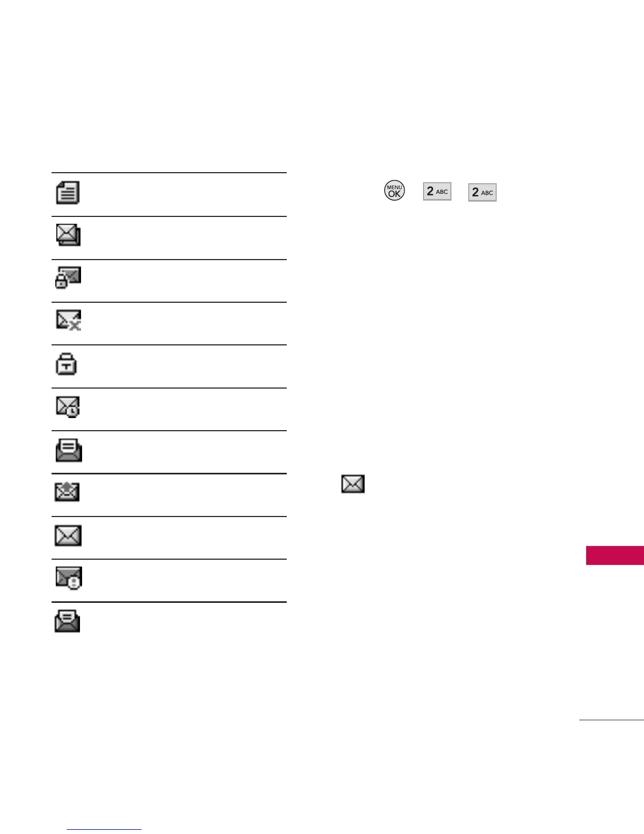Select the envelope with X failed icon
The width and height of the screenshot is (644, 834).
pyautogui.click(x=68, y=320)
